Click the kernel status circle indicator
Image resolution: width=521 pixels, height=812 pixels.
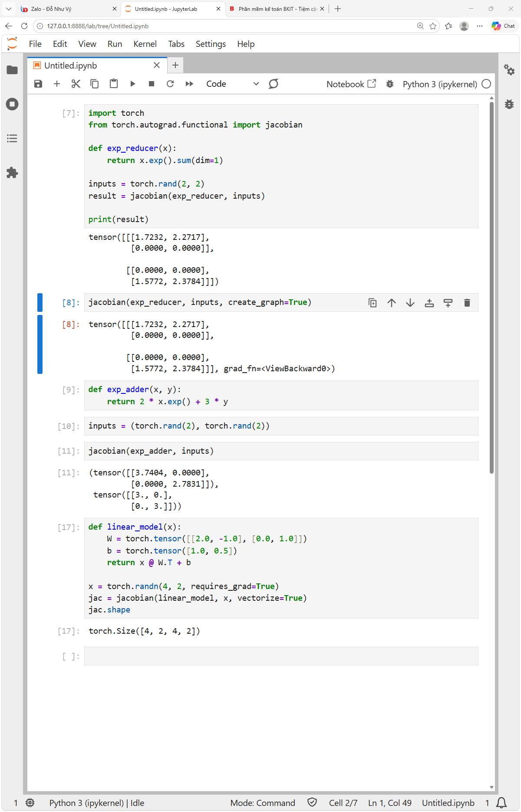click(487, 84)
